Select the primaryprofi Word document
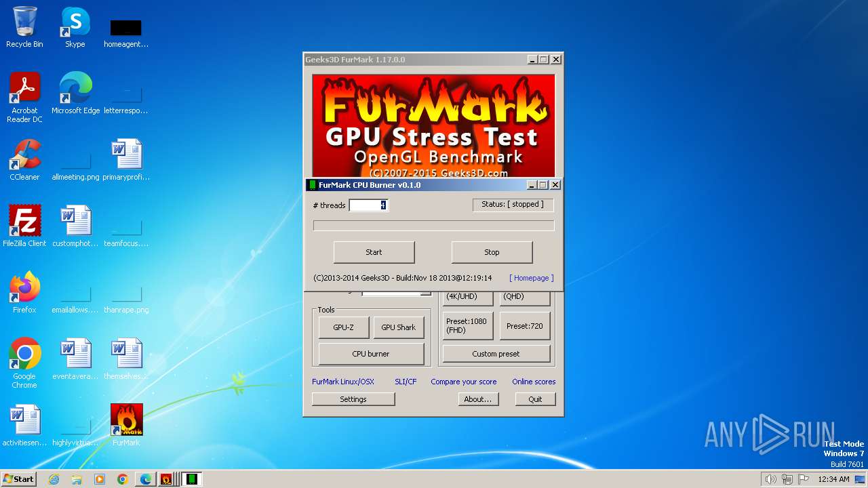This screenshot has width=868, height=488. coord(126,160)
